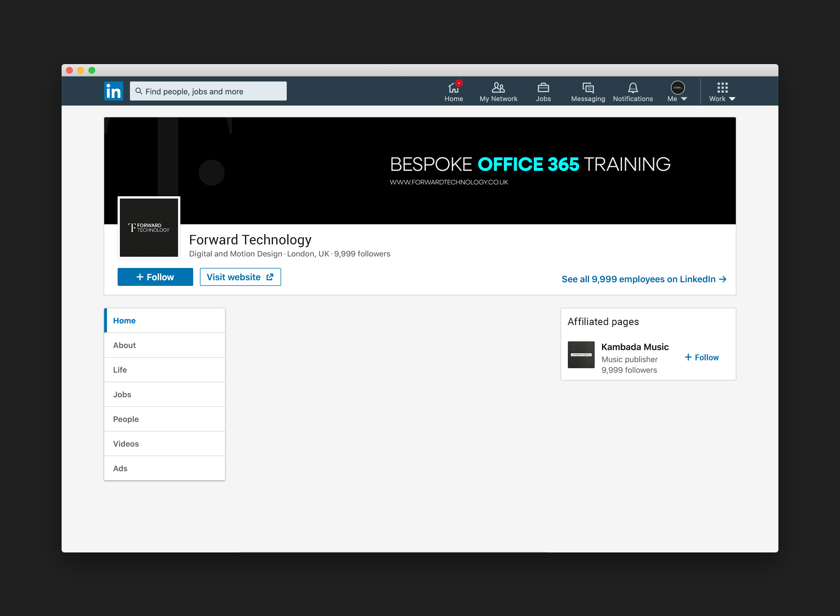
Task: Expand the Work dropdown arrow
Action: pyautogui.click(x=732, y=99)
